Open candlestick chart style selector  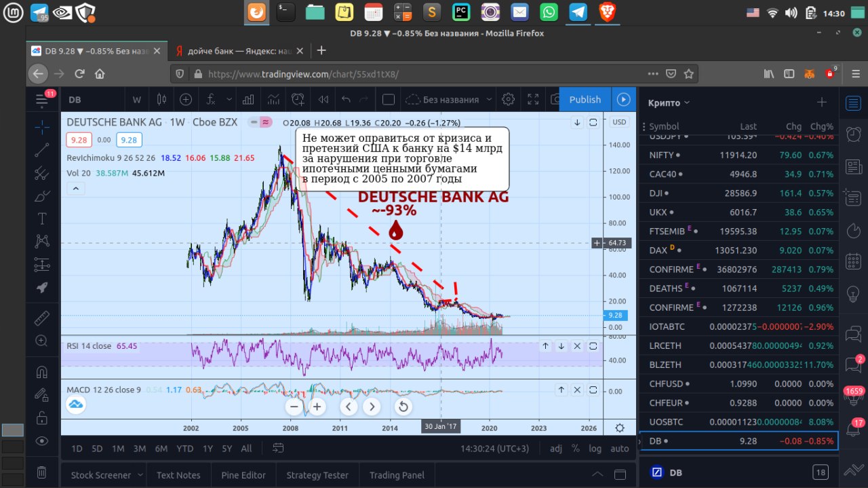tap(161, 100)
